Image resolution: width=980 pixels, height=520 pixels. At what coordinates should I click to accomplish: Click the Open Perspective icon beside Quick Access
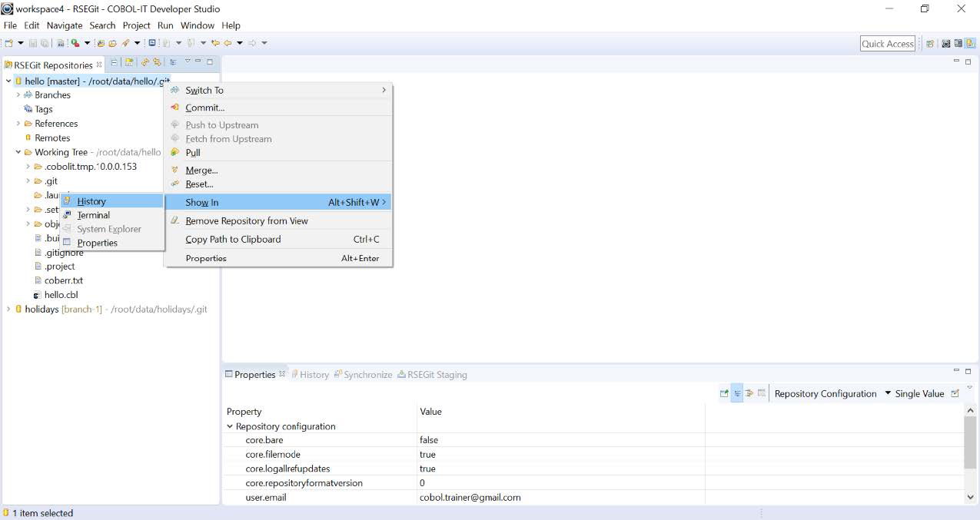tap(930, 44)
